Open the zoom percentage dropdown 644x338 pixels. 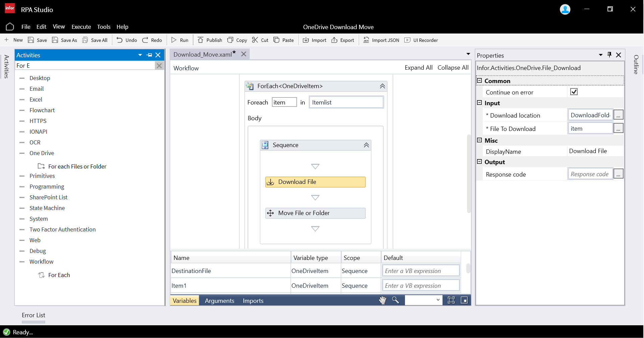point(438,300)
